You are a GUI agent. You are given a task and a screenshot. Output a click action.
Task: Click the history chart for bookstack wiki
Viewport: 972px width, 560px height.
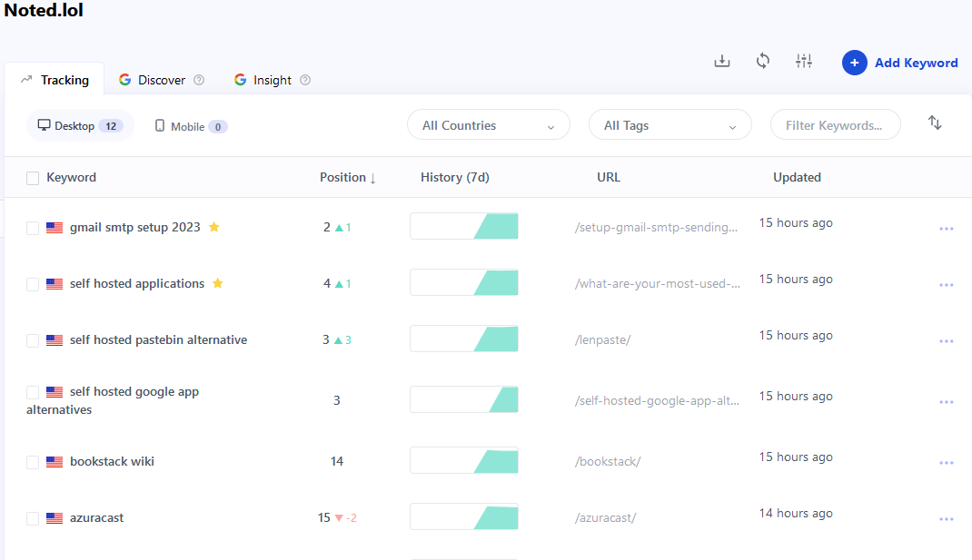click(x=463, y=460)
